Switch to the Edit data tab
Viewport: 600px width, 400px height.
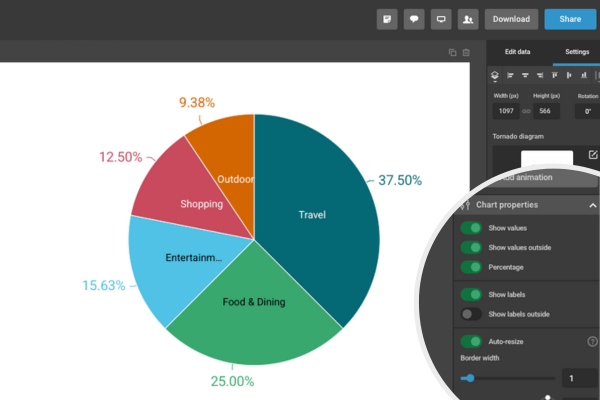pos(517,52)
